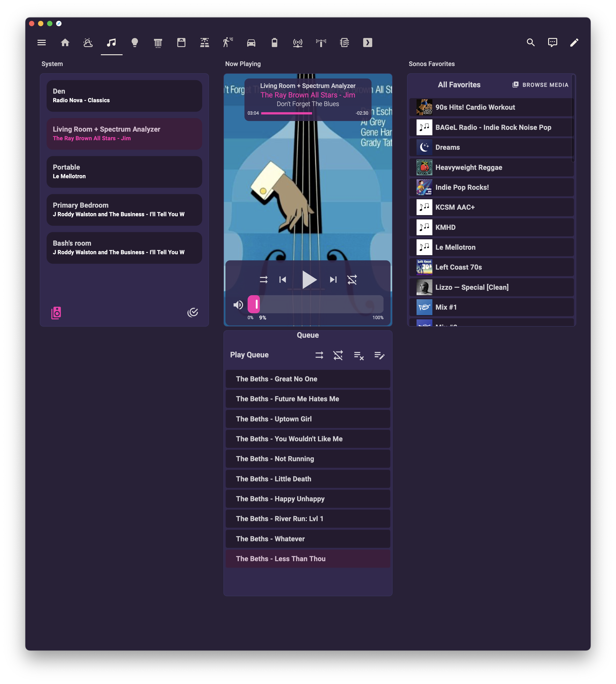The height and width of the screenshot is (684, 616).
Task: Select the music note tab
Action: click(111, 43)
